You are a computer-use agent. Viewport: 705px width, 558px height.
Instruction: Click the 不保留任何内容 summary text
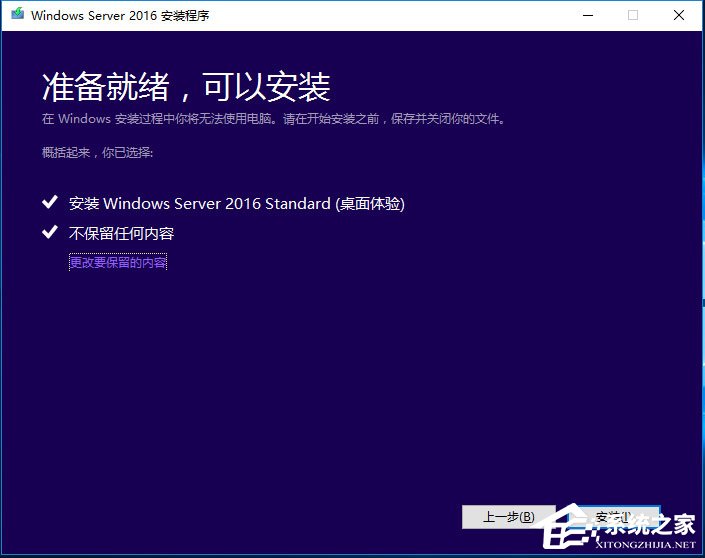click(122, 233)
